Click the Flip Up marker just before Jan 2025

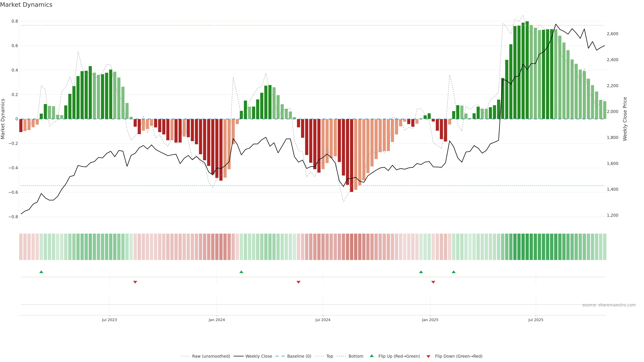click(x=421, y=272)
